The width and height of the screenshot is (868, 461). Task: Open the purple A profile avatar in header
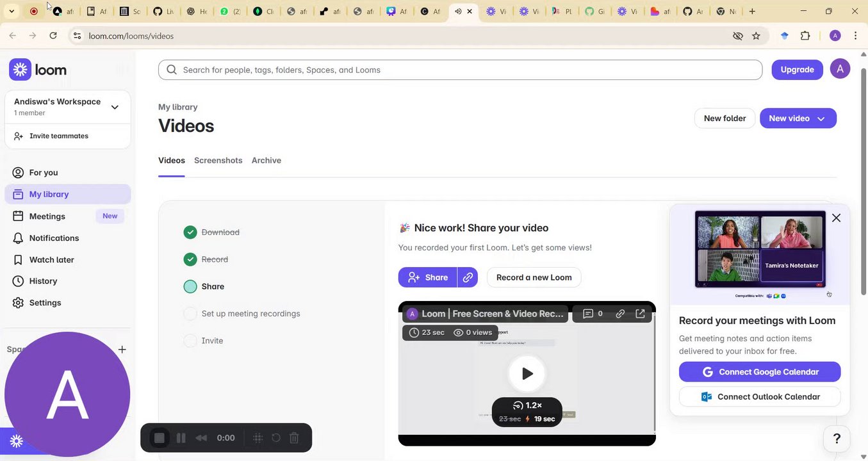840,69
